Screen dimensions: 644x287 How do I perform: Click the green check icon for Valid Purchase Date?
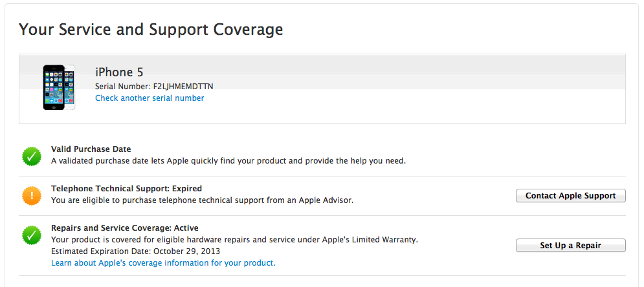[32, 156]
